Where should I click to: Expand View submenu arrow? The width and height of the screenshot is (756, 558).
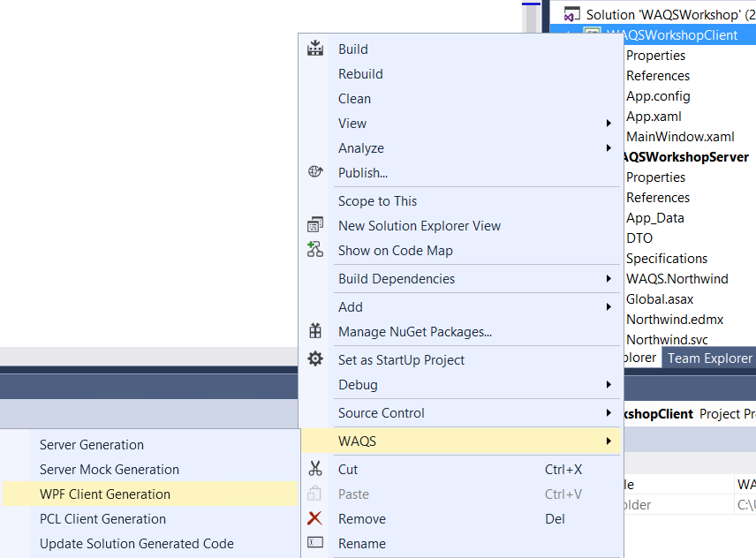click(609, 124)
